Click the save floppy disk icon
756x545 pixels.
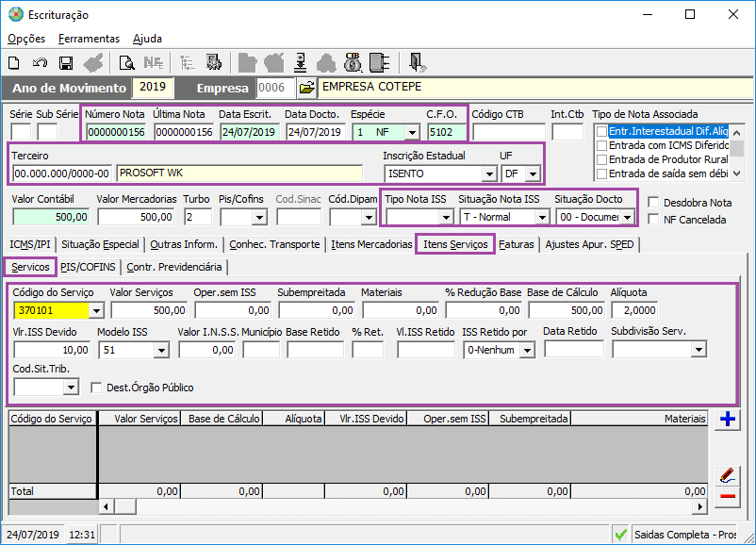pyautogui.click(x=66, y=63)
